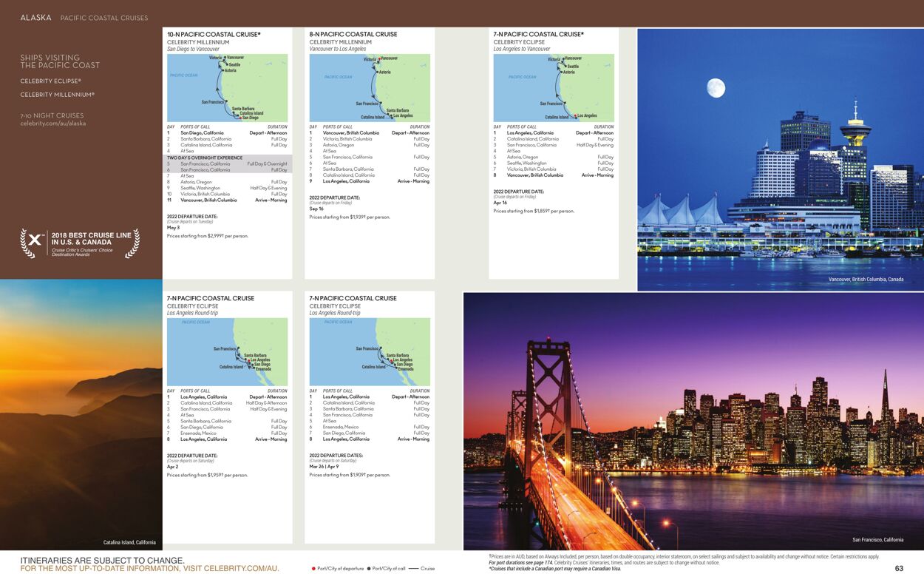This screenshot has width=924, height=574.
Task: Click the full moon in the Vancouver photo
Action: 715,89
